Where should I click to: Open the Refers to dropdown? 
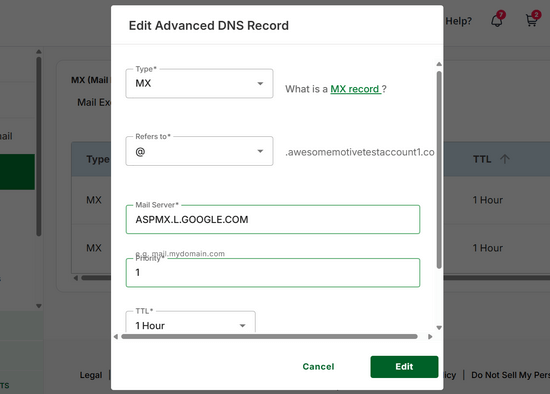pos(199,151)
